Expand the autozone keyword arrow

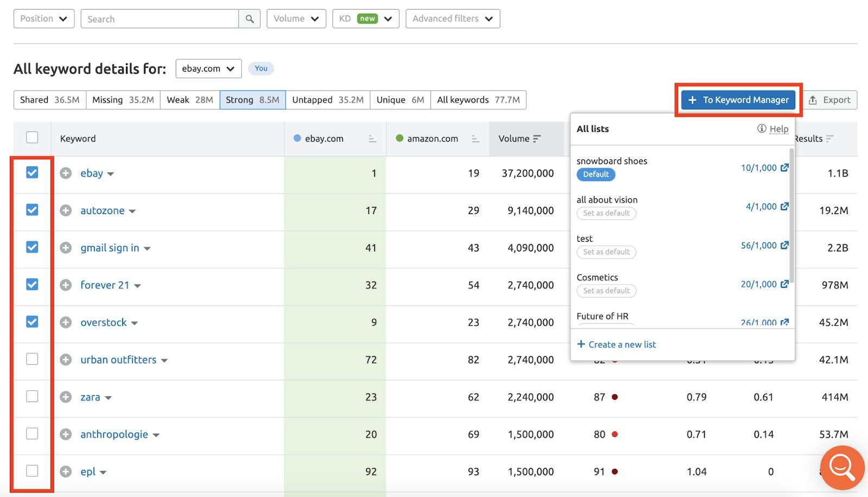point(132,212)
